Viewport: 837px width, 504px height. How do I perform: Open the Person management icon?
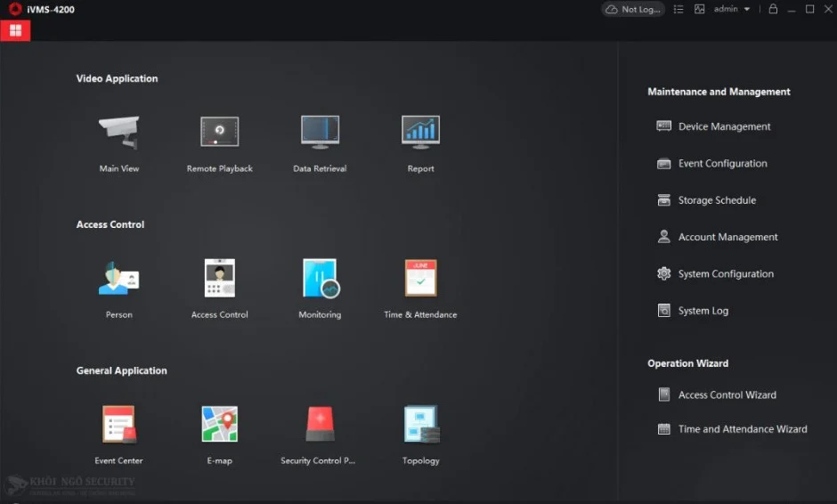119,278
